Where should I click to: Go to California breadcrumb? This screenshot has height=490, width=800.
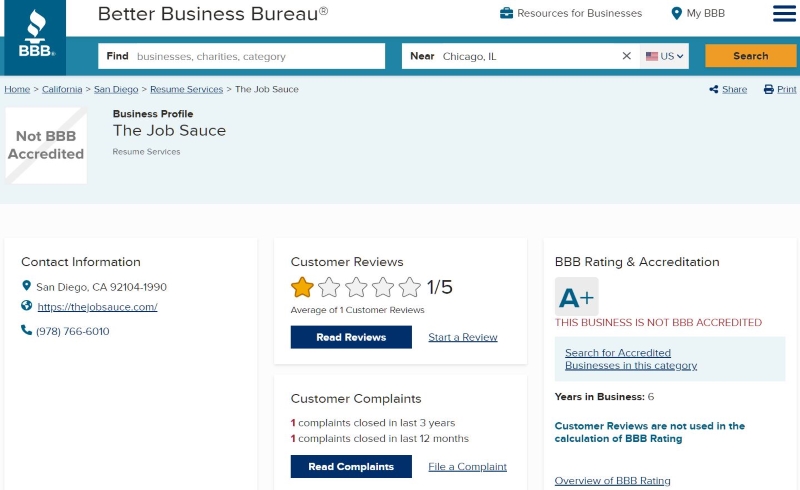click(62, 89)
